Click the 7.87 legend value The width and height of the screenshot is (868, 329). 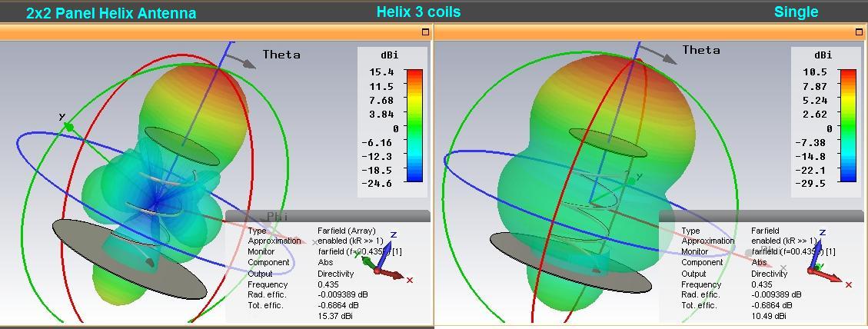click(x=815, y=86)
